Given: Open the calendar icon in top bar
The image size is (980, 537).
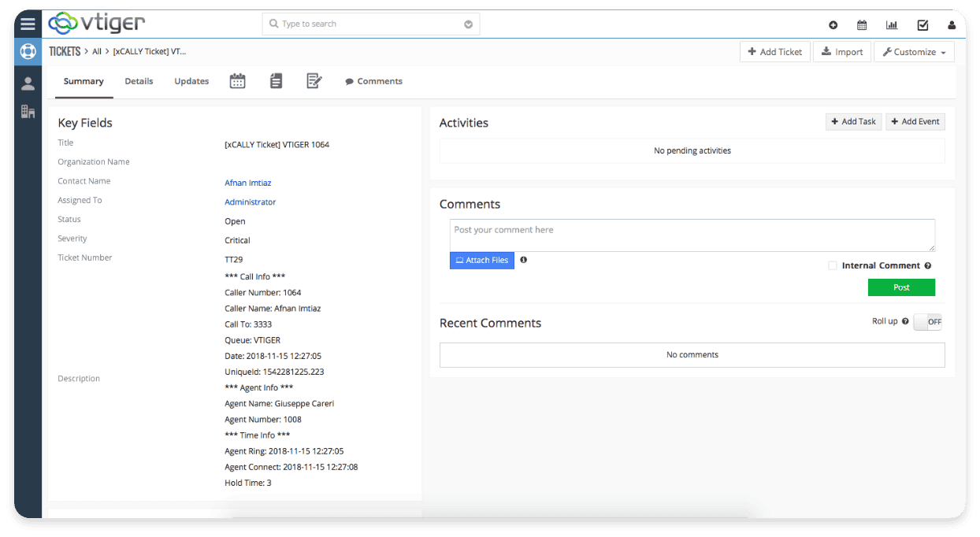Looking at the screenshot, I should (x=862, y=25).
